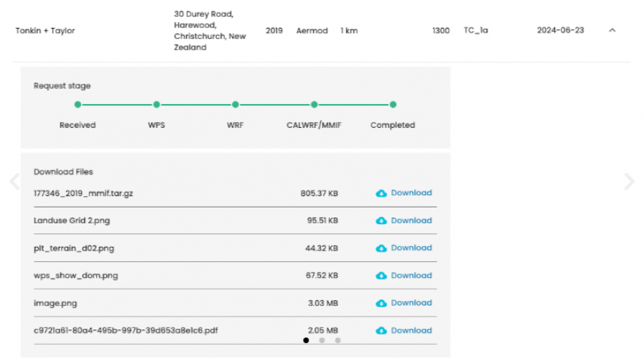The width and height of the screenshot is (644, 359).
Task: Click the WPS stage dot
Action: (157, 105)
